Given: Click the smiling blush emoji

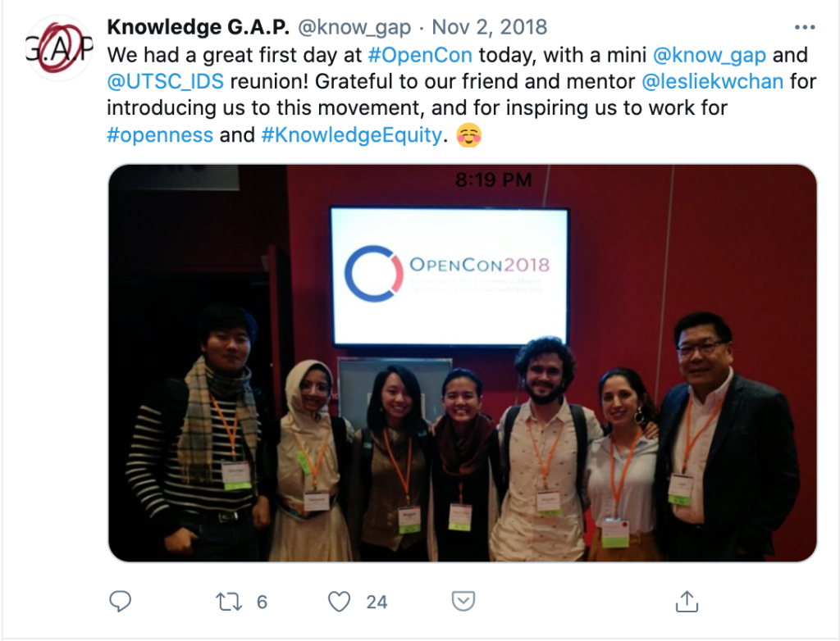Looking at the screenshot, I should [x=468, y=135].
